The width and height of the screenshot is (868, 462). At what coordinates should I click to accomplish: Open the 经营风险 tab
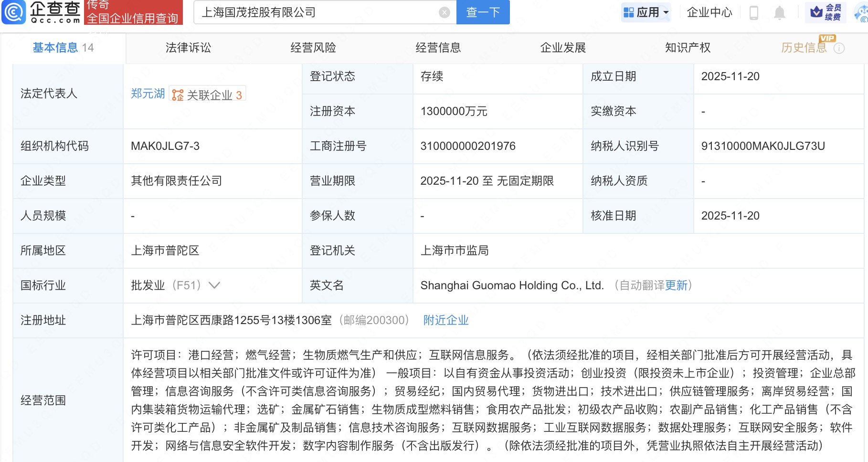tap(314, 47)
